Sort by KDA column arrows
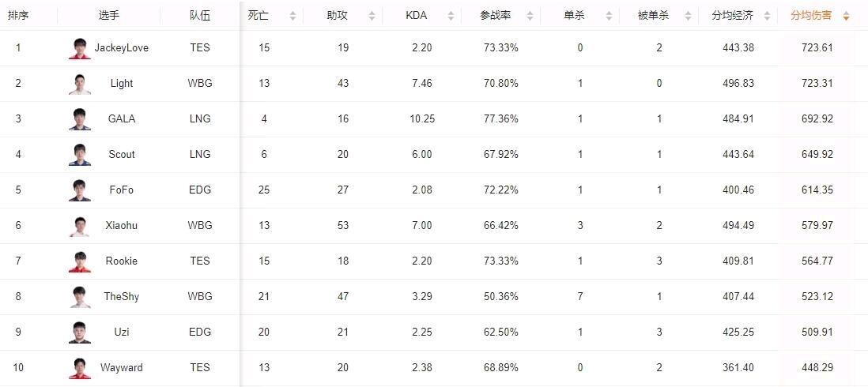The height and width of the screenshot is (387, 868). click(x=451, y=16)
